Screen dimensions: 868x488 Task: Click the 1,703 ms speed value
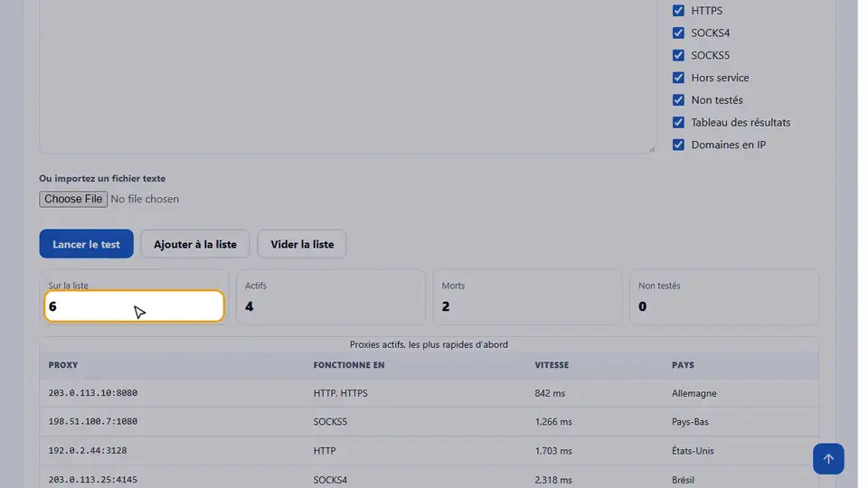point(553,451)
